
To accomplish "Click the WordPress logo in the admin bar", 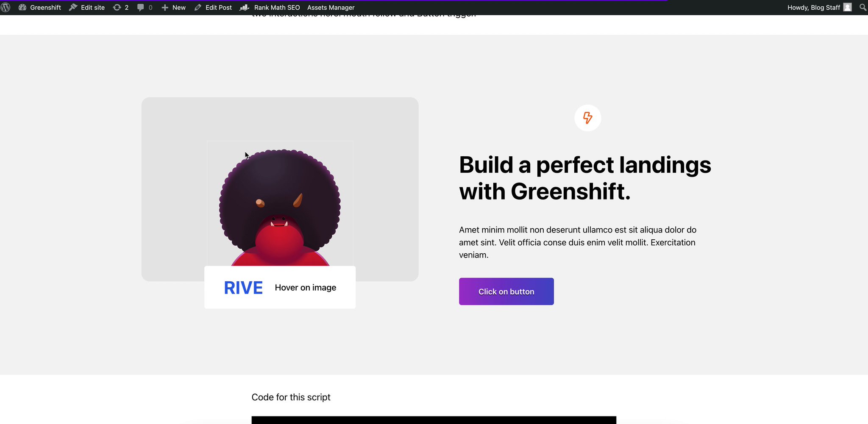I will click(6, 7).
